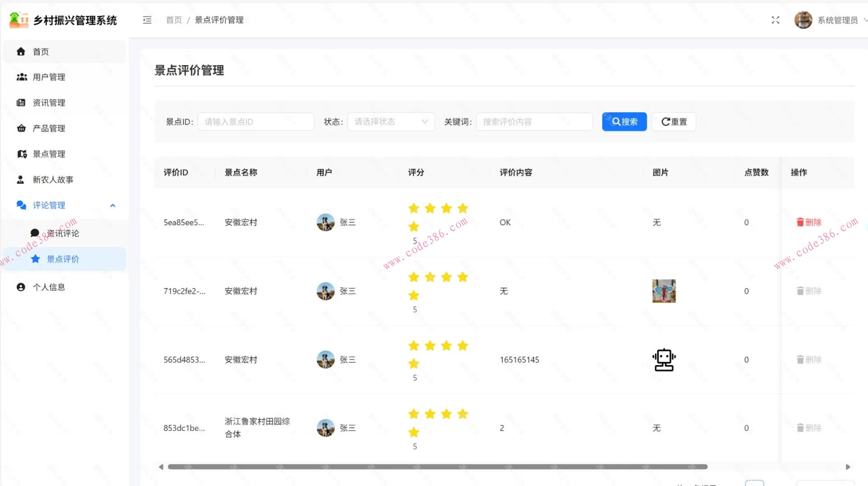Open the 景点评价管理 breadcrumb item
Image resolution: width=868 pixels, height=486 pixels.
tap(219, 20)
